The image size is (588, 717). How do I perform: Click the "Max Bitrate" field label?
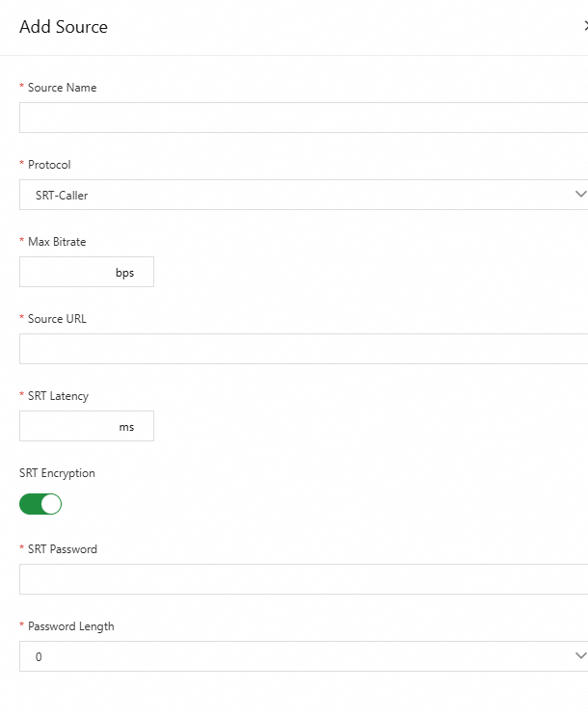coord(57,242)
